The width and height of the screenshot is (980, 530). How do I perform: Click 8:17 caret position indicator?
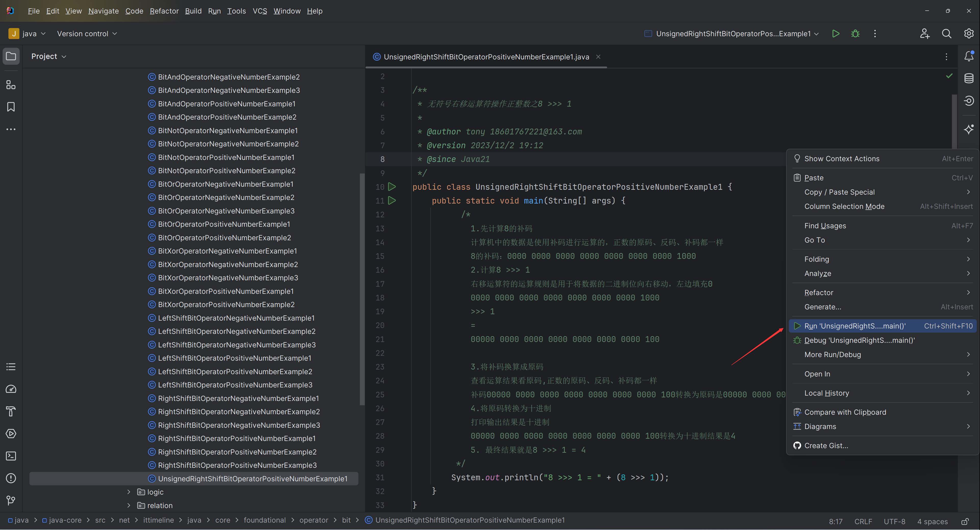click(836, 521)
